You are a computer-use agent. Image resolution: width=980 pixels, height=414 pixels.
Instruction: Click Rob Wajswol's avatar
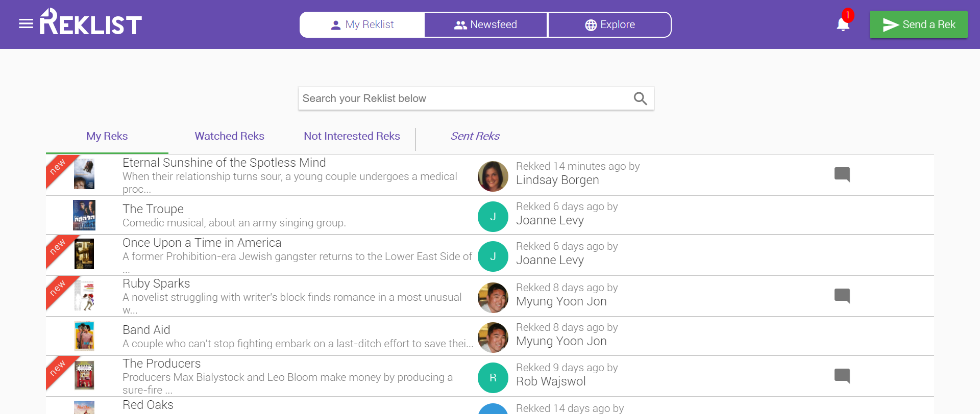pos(493,378)
